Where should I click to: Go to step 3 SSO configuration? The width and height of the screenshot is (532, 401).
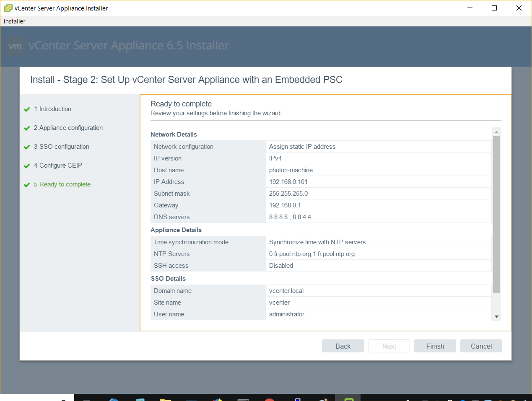click(62, 147)
